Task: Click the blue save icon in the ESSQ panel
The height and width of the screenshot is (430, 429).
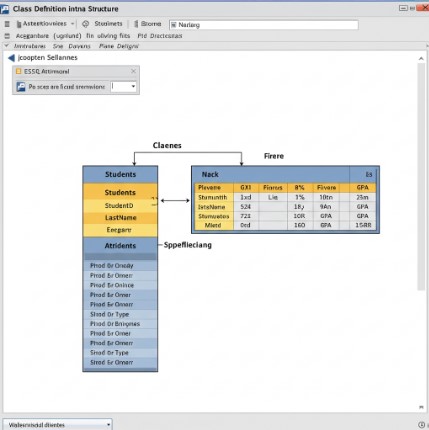Action: [x=21, y=87]
